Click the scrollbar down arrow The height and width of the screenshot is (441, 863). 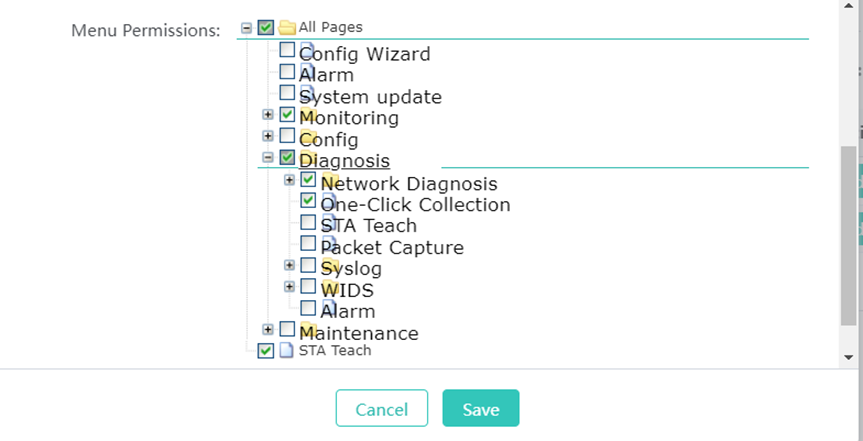[x=849, y=356]
